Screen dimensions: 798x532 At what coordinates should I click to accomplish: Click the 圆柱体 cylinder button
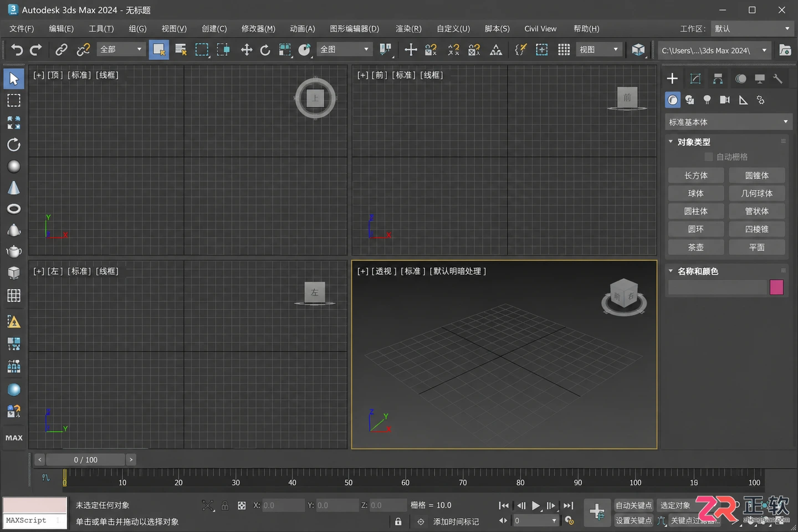click(x=696, y=211)
